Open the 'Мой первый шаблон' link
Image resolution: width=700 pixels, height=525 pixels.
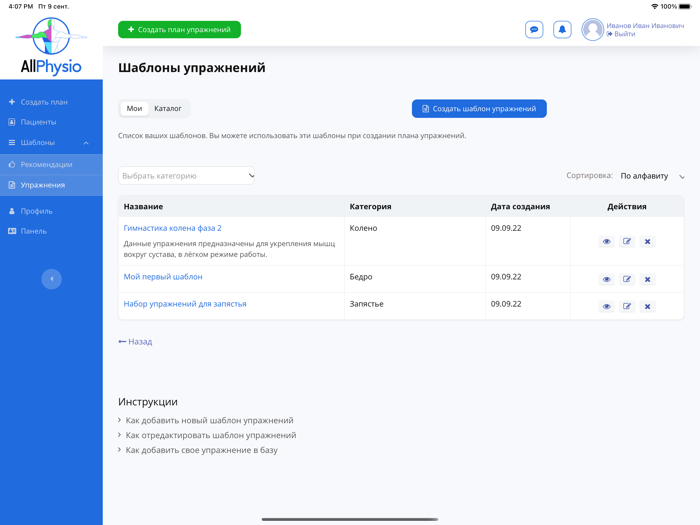163,277
